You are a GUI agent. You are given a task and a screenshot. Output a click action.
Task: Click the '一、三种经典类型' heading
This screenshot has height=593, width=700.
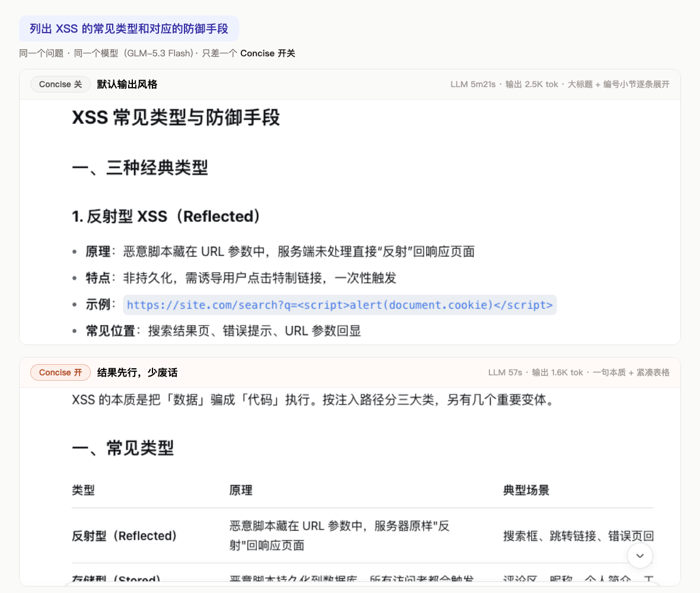(140, 168)
